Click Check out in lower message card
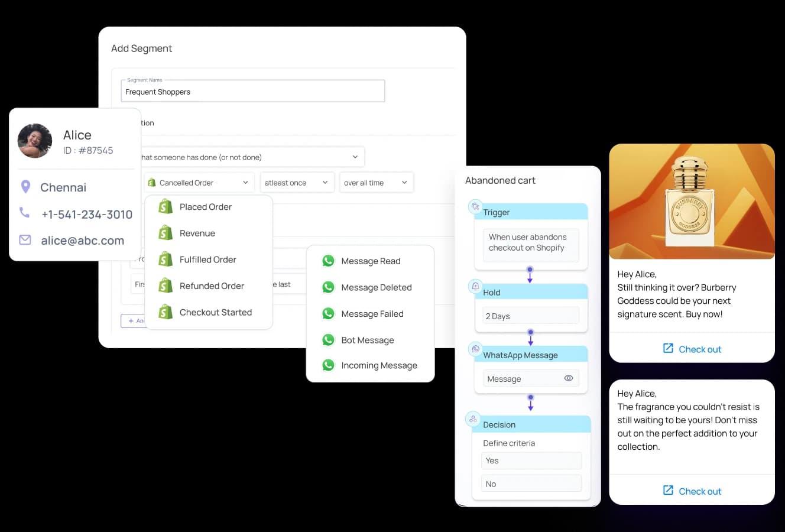Viewport: 785px width, 532px height. (692, 491)
